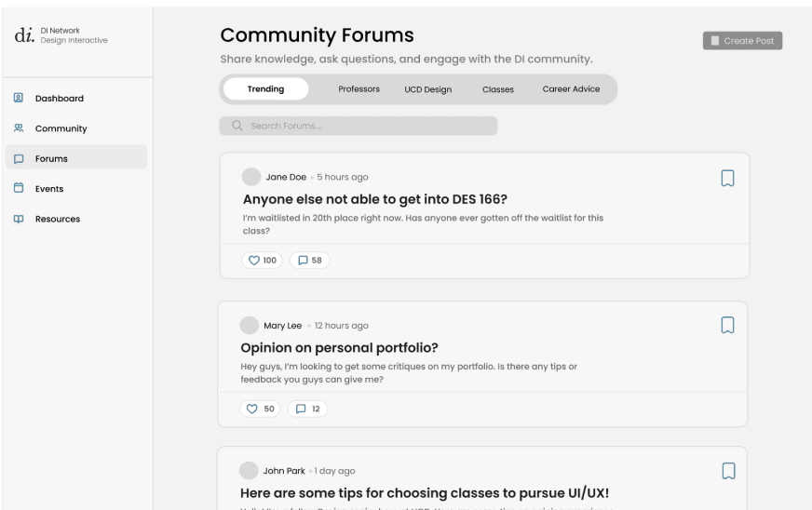This screenshot has width=812, height=510.
Task: Click the Dashboard sidebar icon
Action: click(x=18, y=98)
